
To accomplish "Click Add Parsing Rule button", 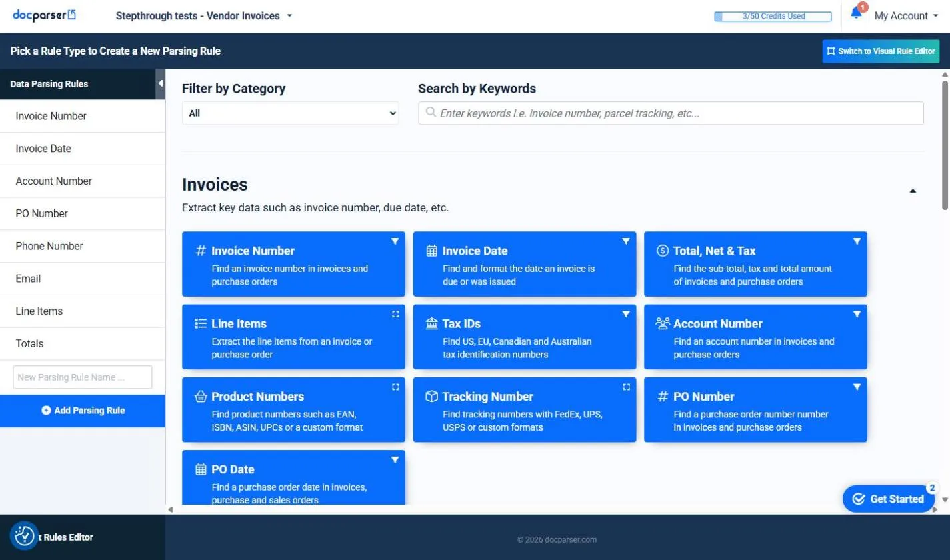I will click(83, 411).
